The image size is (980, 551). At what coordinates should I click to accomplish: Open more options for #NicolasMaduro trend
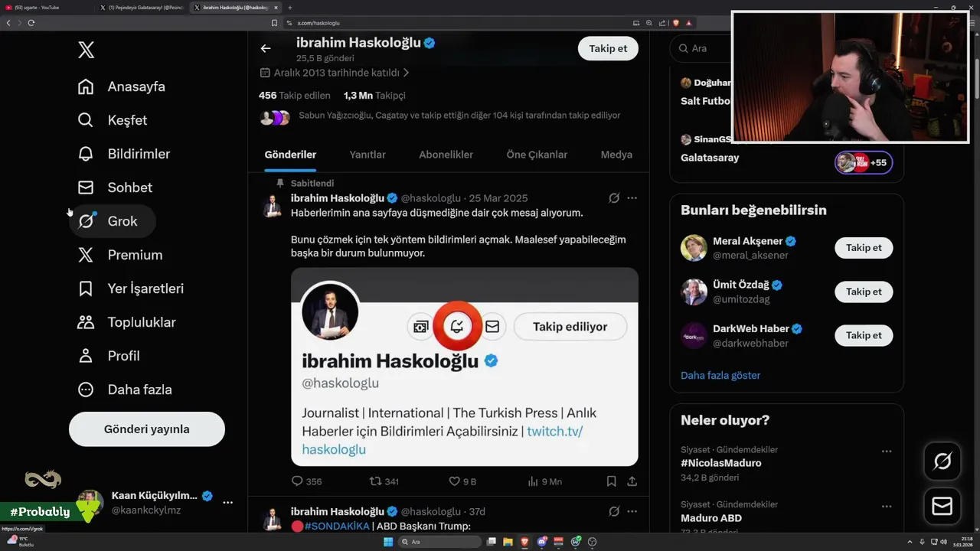(x=887, y=451)
